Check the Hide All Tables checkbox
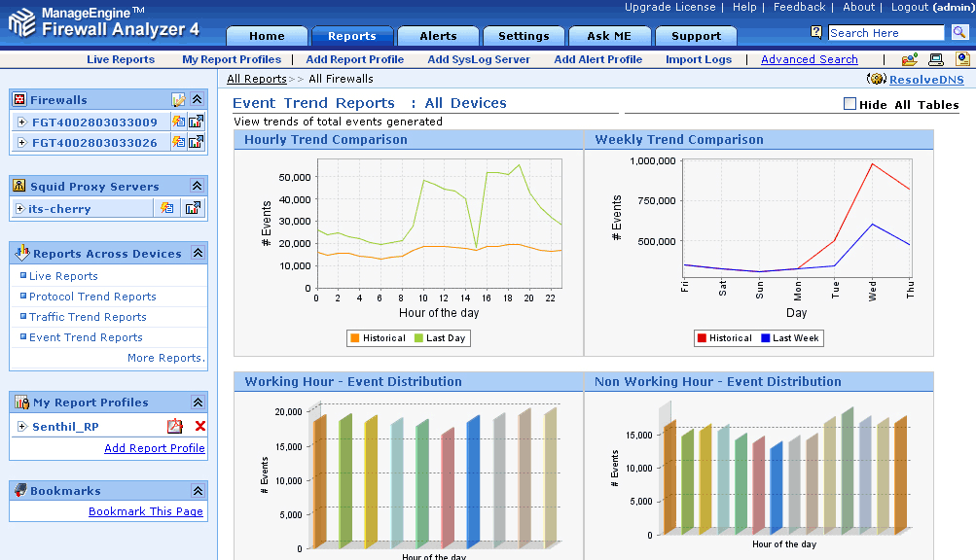 (x=849, y=104)
